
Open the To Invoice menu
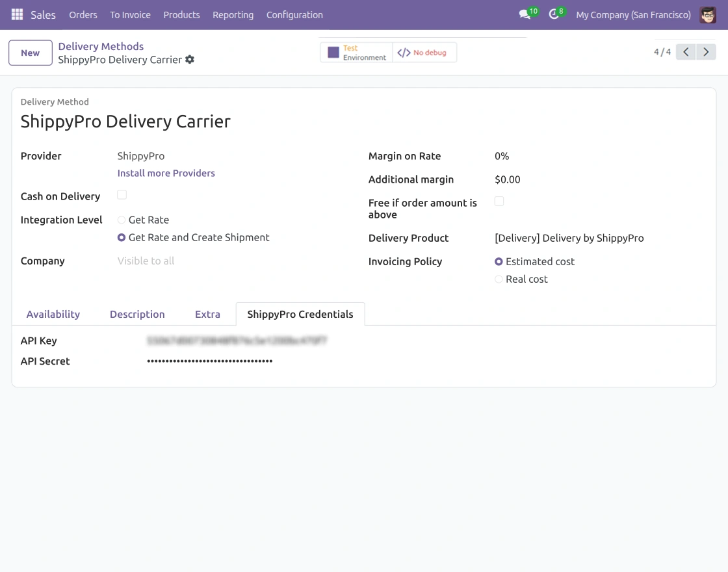(130, 15)
